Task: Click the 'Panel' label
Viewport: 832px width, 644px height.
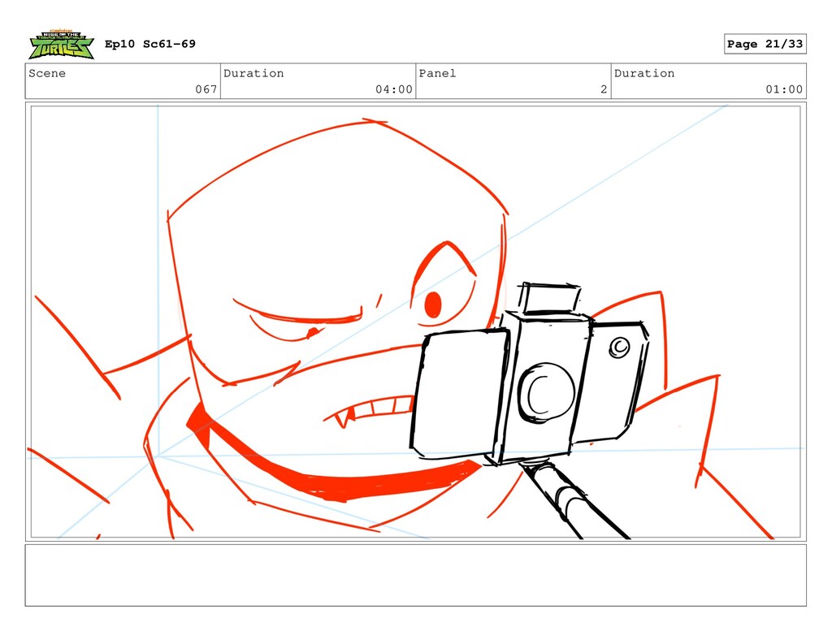Action: point(437,73)
